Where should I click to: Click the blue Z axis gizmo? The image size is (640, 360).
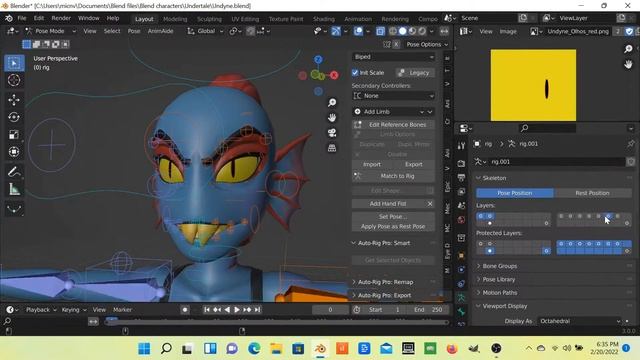[318, 60]
